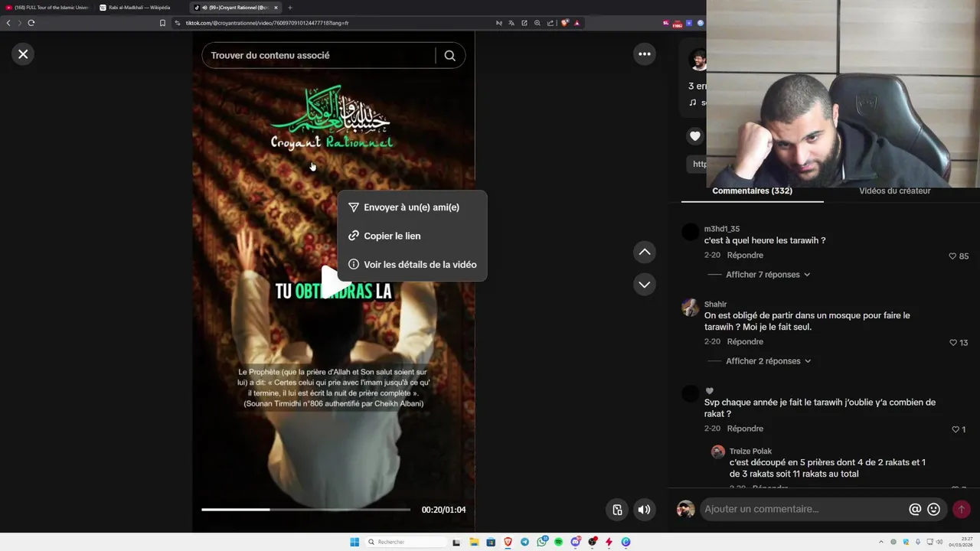
Task: Go to next video with down arrow
Action: pyautogui.click(x=645, y=285)
